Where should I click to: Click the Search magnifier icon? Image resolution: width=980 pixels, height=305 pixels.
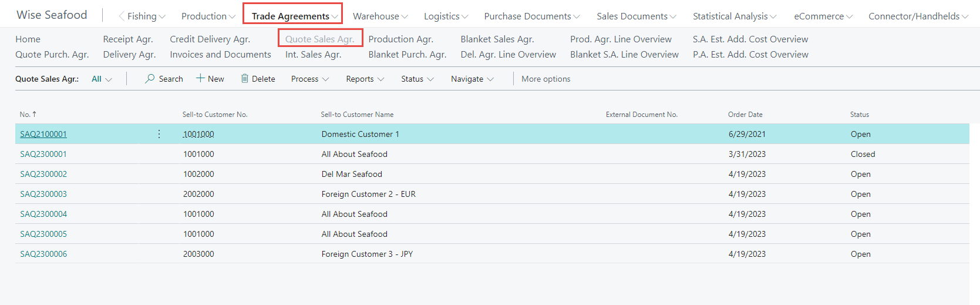(150, 79)
